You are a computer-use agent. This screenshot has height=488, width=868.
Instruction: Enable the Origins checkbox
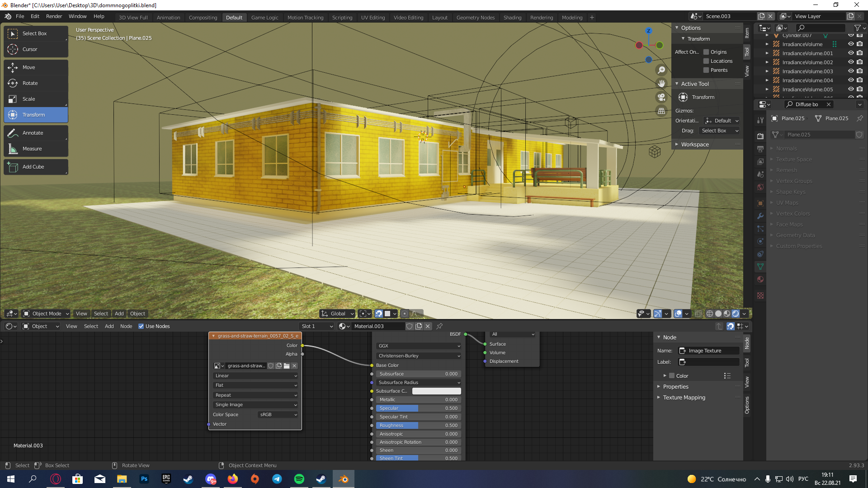[706, 52]
